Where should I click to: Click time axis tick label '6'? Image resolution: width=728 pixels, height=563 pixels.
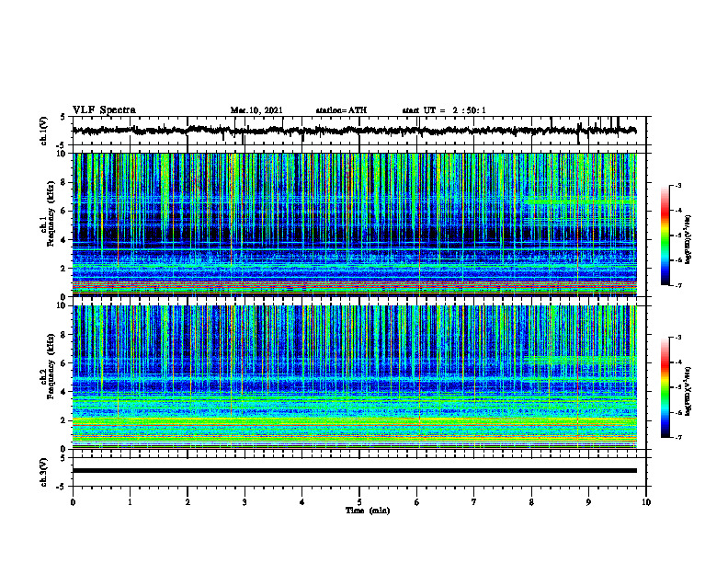pos(417,502)
